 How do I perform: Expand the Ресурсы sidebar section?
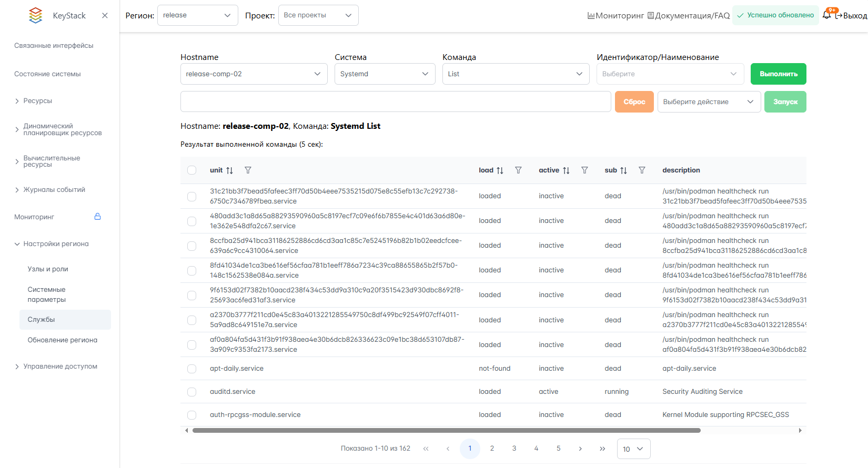pyautogui.click(x=37, y=101)
